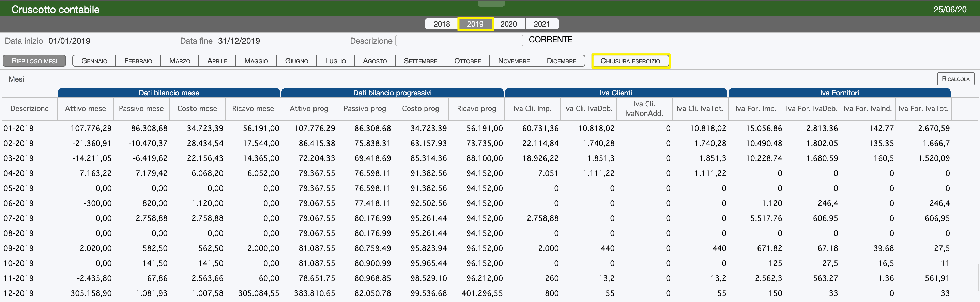Screen dimensions: 980x302
Task: Open the Novembre tab
Action: (514, 61)
